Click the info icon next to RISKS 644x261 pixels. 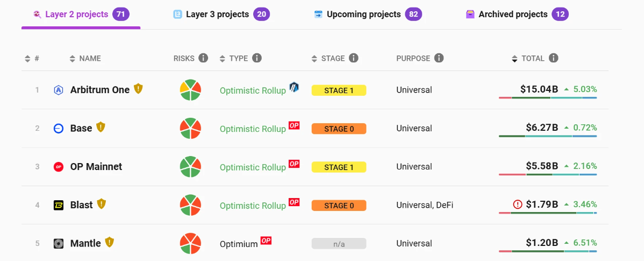point(203,58)
